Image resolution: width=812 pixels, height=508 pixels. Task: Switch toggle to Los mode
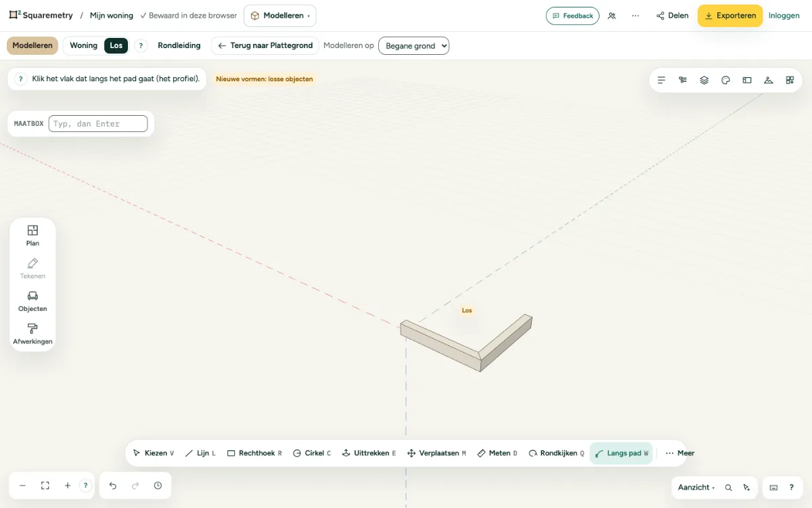coord(116,45)
